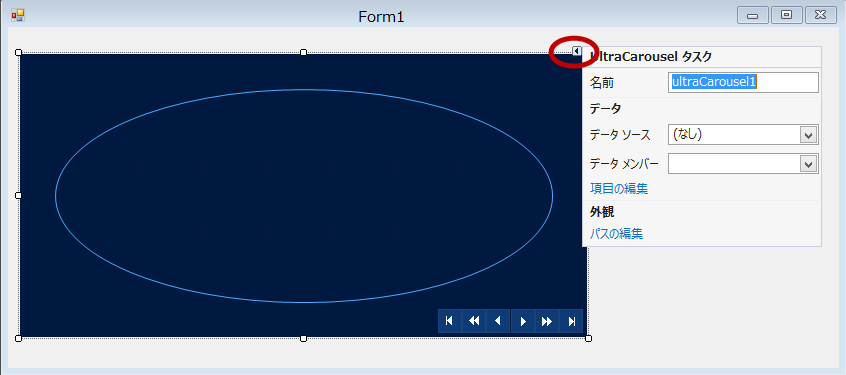Image resolution: width=846 pixels, height=375 pixels.
Task: Click the Form1 application icon
Action: pyautogui.click(x=18, y=16)
